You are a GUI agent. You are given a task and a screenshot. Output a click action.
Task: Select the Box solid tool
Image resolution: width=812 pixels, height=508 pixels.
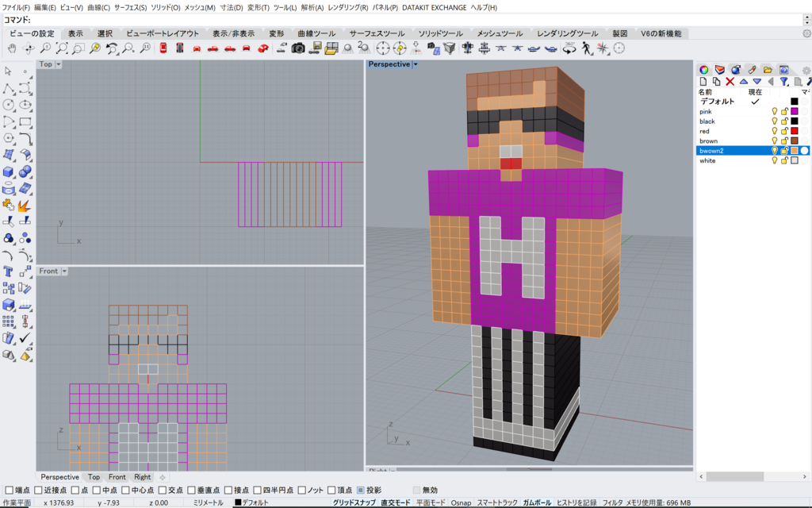pyautogui.click(x=8, y=171)
